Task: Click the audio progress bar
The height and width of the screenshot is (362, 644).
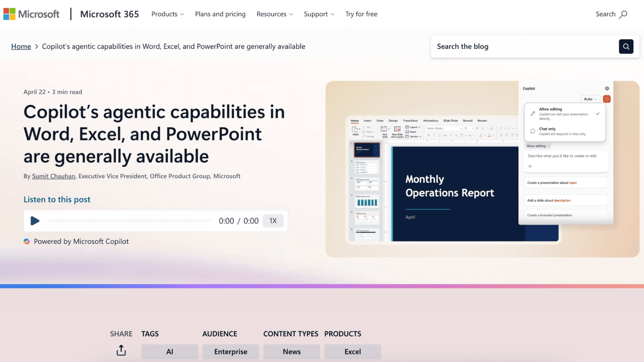Action: (130, 221)
